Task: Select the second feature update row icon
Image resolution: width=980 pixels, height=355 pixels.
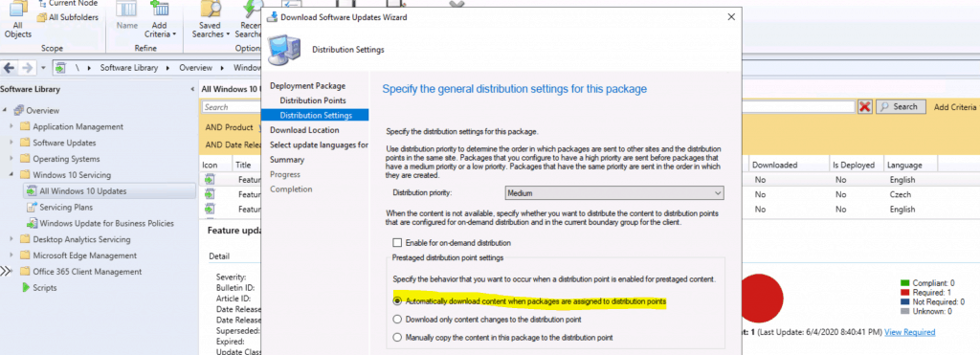Action: coord(209,194)
